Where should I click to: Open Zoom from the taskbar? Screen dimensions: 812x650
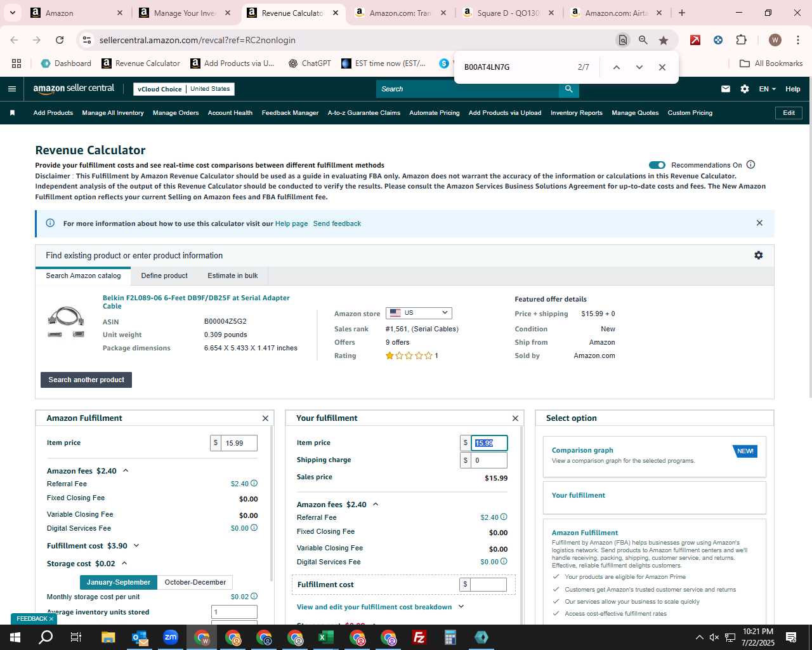click(171, 637)
